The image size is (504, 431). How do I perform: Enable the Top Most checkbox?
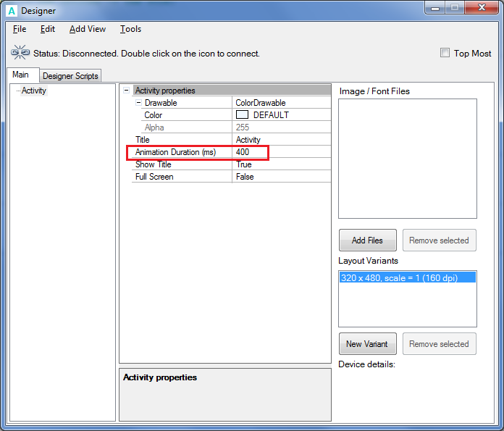pos(445,53)
